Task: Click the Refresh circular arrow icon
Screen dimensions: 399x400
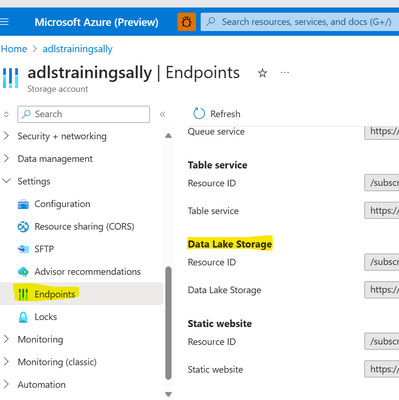Action: coord(199,114)
